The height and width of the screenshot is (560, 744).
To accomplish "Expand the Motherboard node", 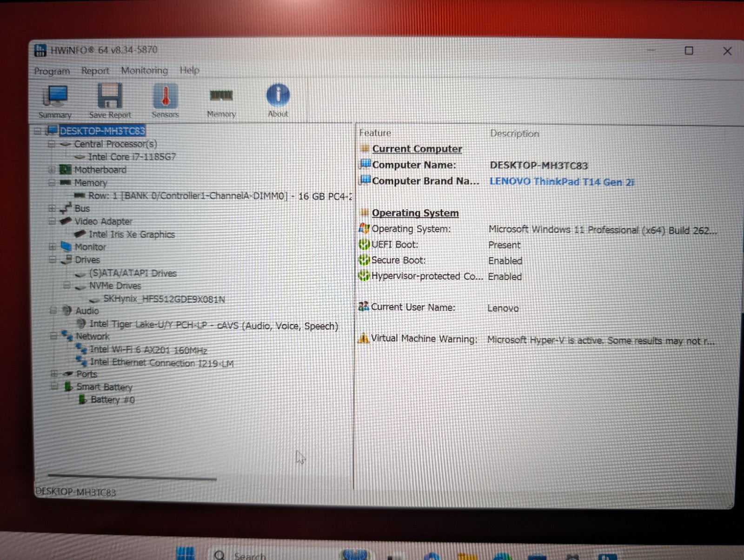I will [52, 170].
